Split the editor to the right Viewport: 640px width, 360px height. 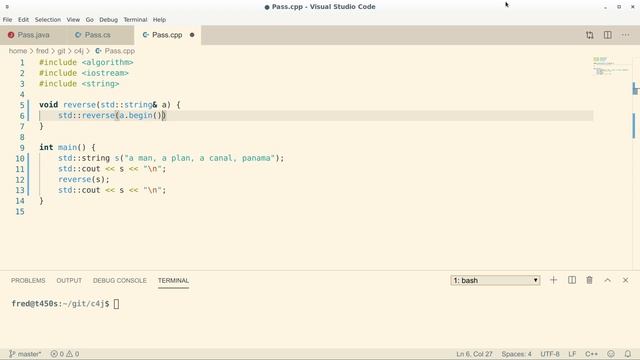tap(607, 35)
